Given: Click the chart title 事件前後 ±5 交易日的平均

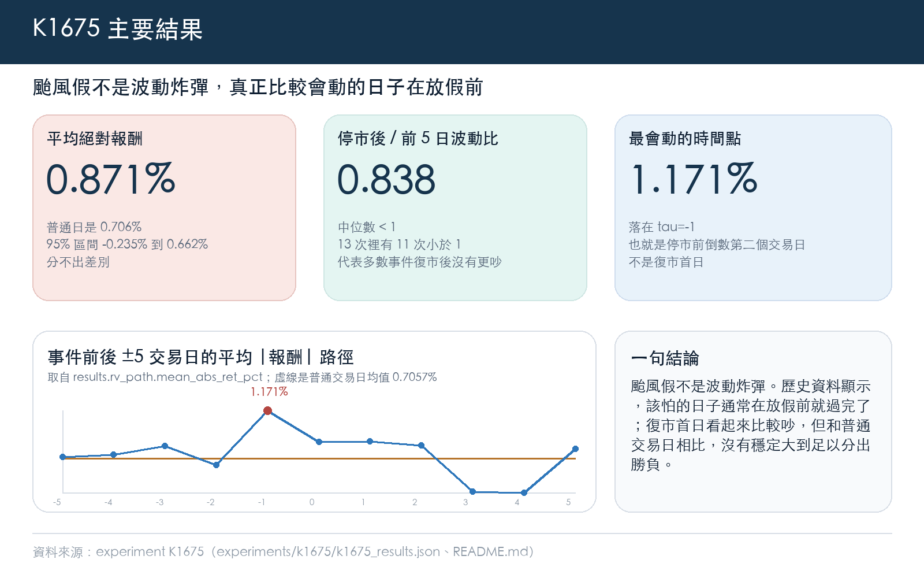Looking at the screenshot, I should click(200, 357).
